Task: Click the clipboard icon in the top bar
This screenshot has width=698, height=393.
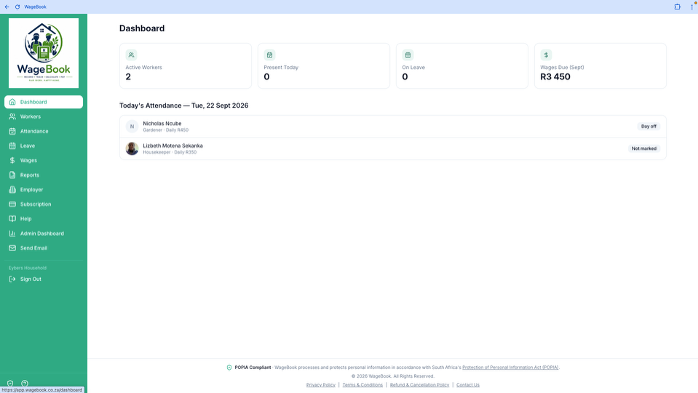Action: pyautogui.click(x=677, y=7)
